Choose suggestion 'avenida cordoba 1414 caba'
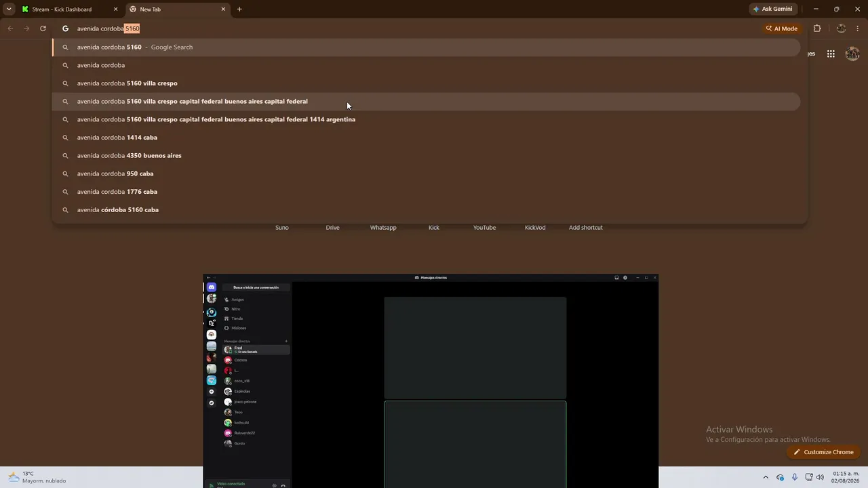Screen dimensions: 868x488 [427, 138]
